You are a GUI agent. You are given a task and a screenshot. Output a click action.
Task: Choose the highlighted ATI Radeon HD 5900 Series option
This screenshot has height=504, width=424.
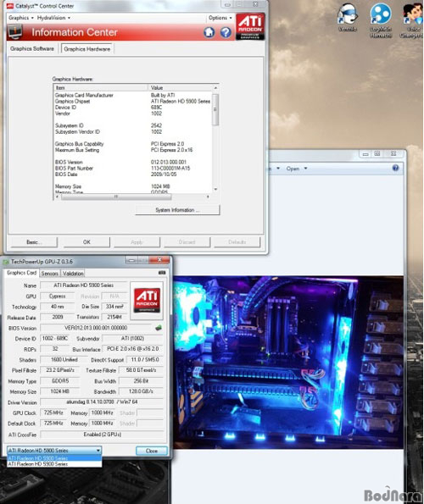[54, 458]
